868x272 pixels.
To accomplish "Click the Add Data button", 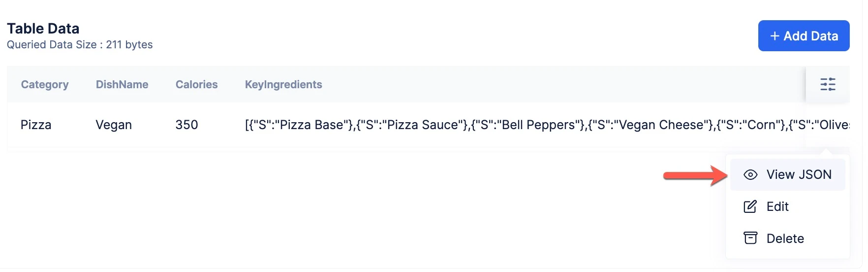I will tap(804, 36).
